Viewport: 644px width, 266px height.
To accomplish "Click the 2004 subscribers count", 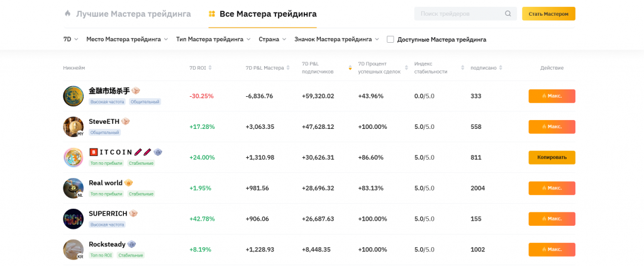I will coord(478,188).
